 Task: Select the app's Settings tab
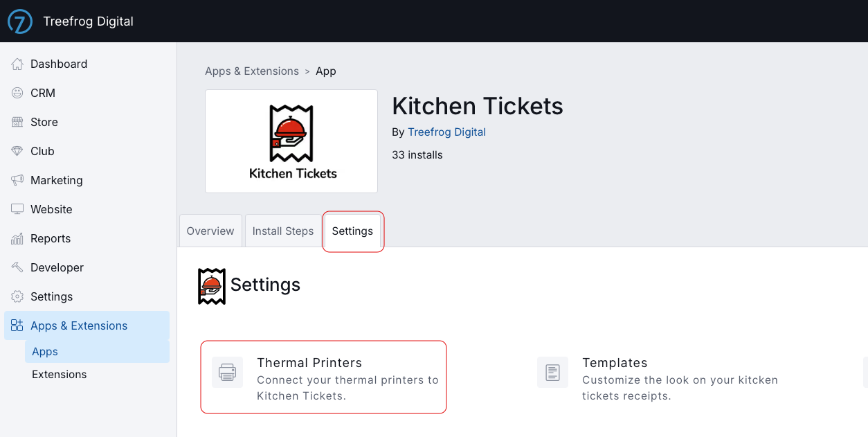click(x=352, y=231)
